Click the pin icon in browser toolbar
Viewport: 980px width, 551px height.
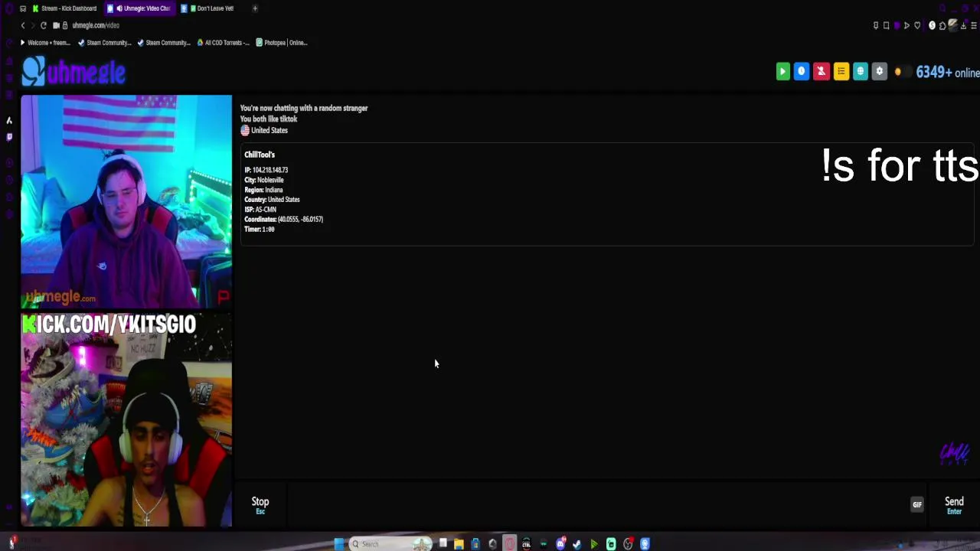[x=876, y=25]
